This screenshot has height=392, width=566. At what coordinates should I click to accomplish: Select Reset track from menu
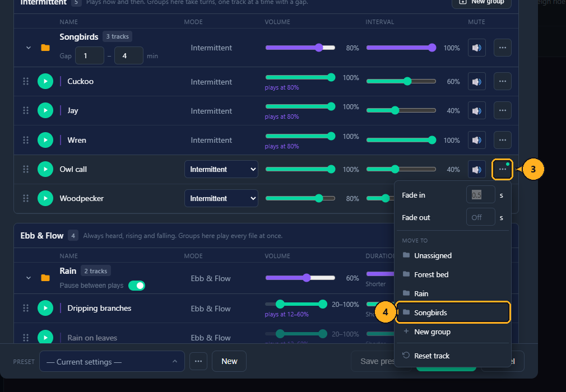[453, 356]
